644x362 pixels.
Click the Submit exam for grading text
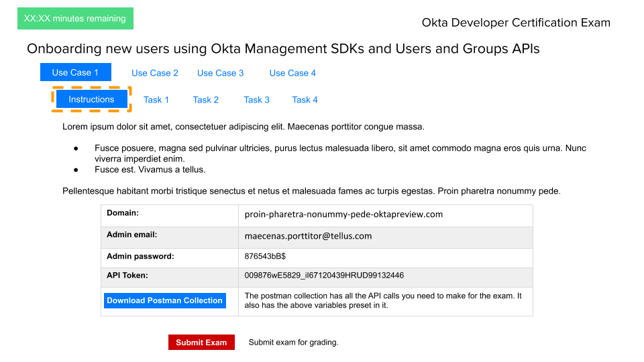pyautogui.click(x=293, y=343)
